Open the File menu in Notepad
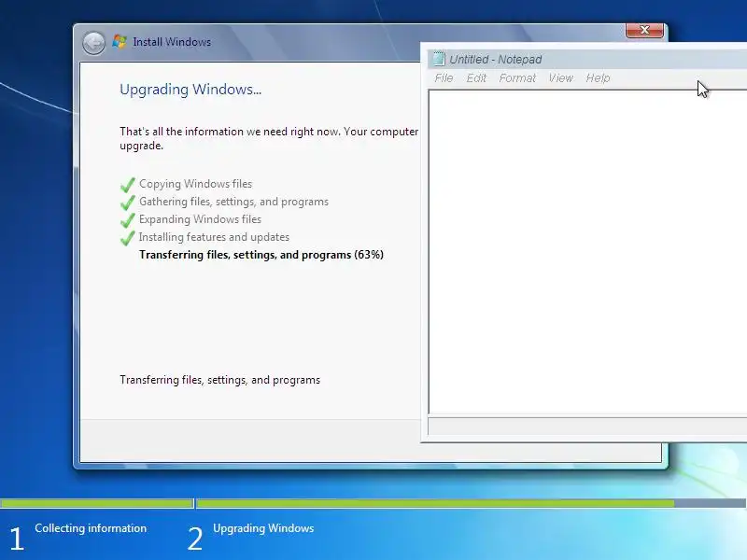The image size is (747, 560). 444,78
